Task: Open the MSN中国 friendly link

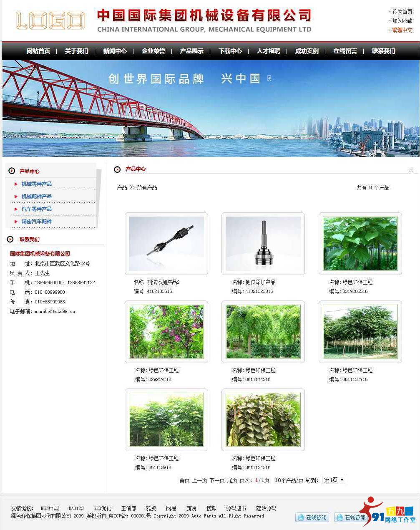Action: (50, 508)
